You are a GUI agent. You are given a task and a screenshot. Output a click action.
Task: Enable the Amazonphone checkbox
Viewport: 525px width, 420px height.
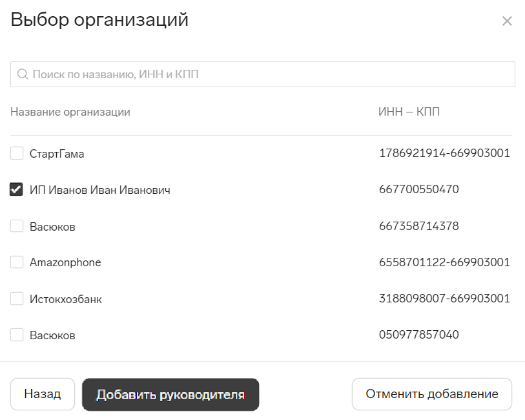tap(17, 262)
